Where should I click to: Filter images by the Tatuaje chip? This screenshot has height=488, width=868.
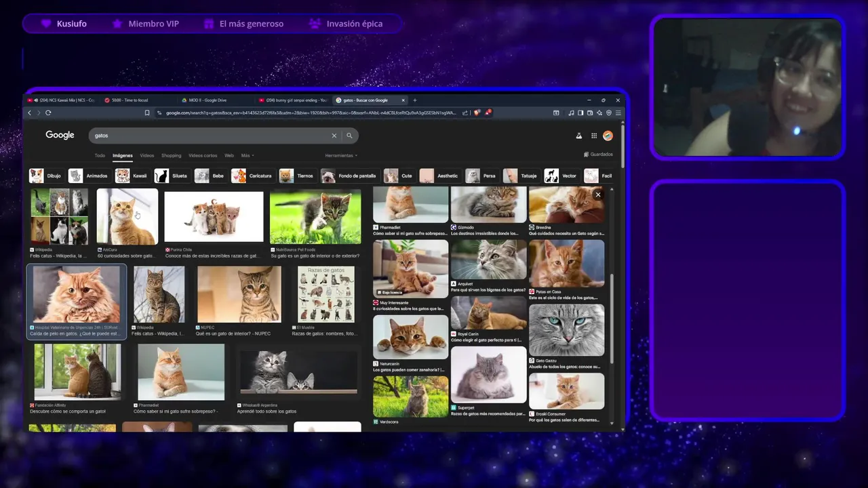[521, 176]
